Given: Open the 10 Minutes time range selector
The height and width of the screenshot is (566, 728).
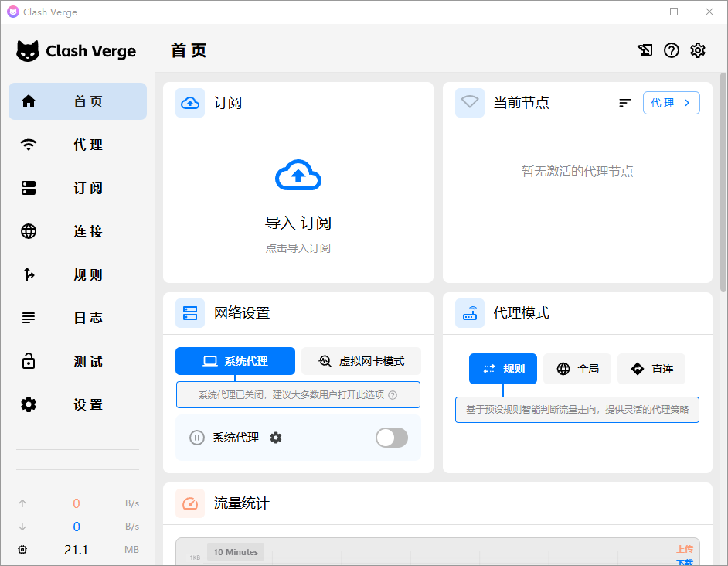Looking at the screenshot, I should click(x=236, y=552).
